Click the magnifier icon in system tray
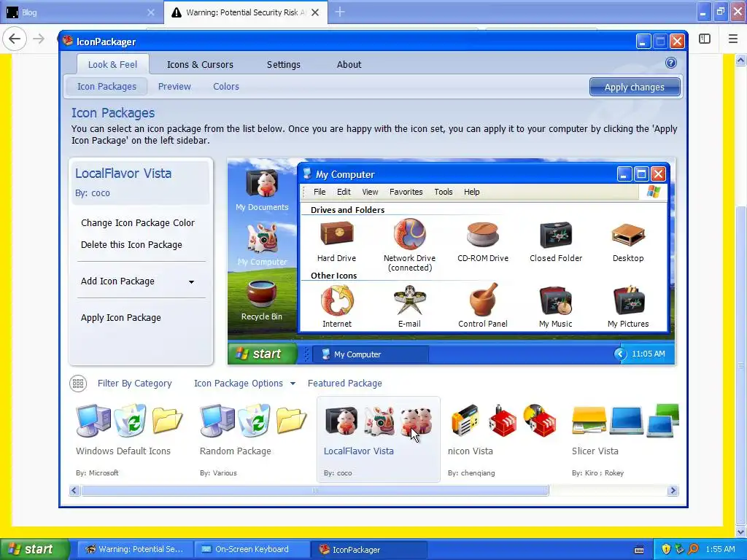 point(693,549)
